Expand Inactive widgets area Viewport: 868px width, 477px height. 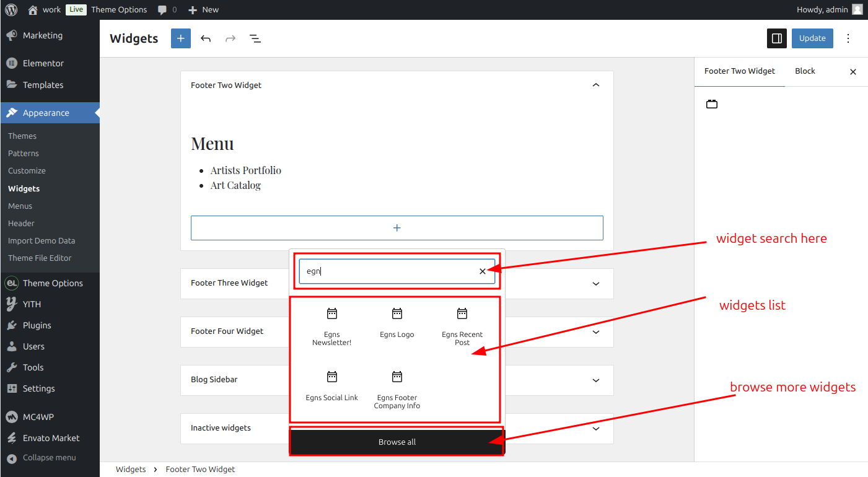(x=596, y=429)
